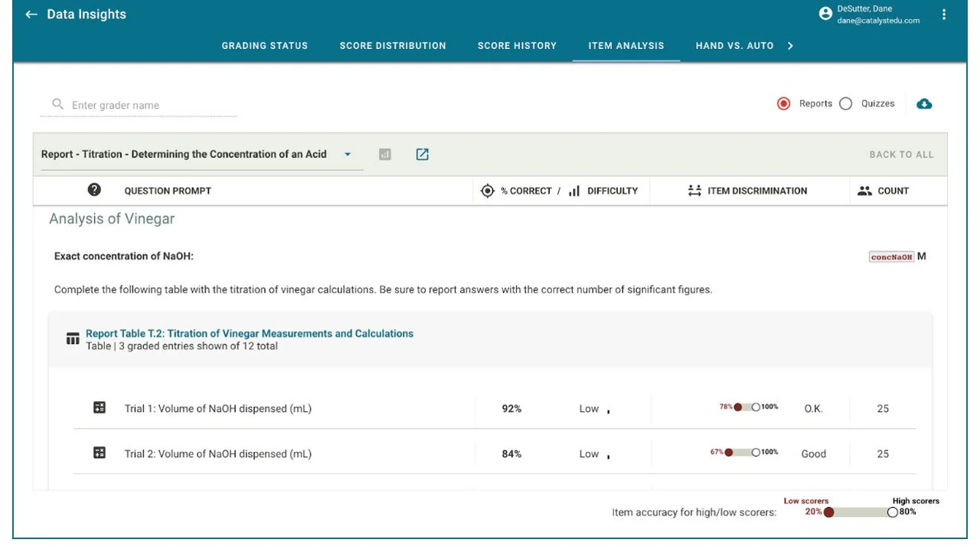Click the Trial 1 row grid icon

tap(99, 407)
